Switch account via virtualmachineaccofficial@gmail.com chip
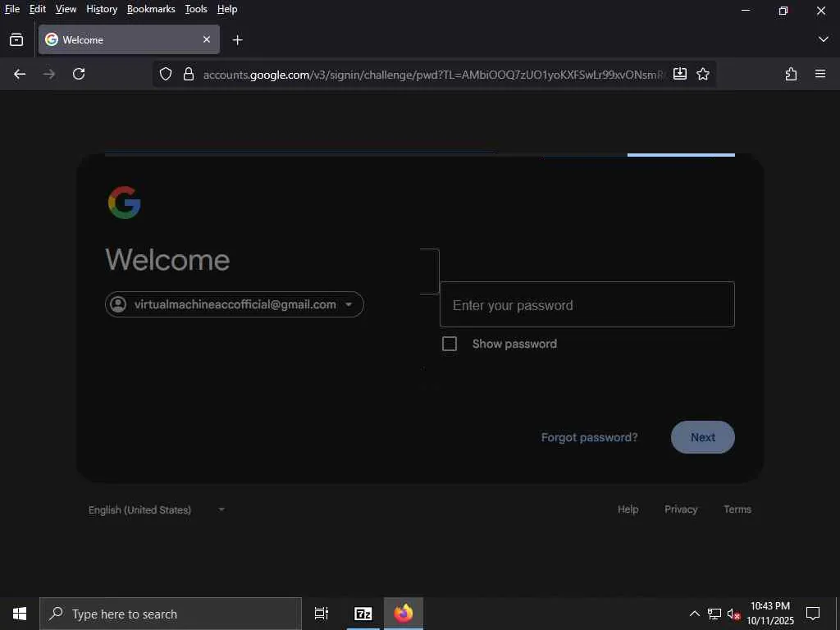This screenshot has height=630, width=840. [x=235, y=304]
